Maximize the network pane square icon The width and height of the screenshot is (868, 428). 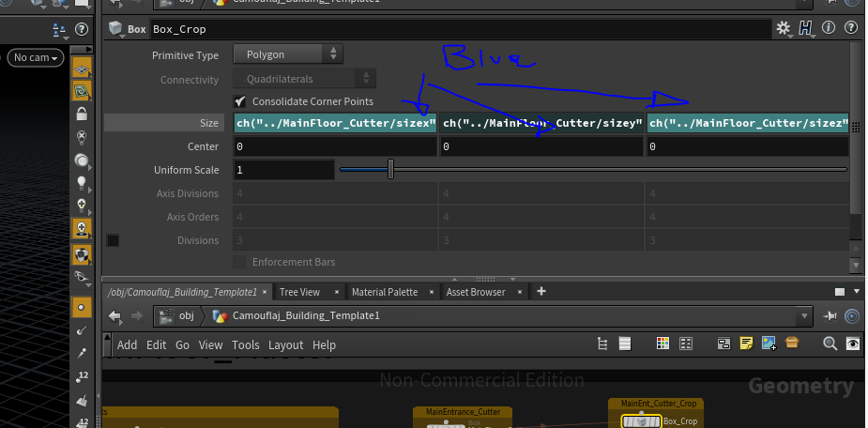coord(840,292)
